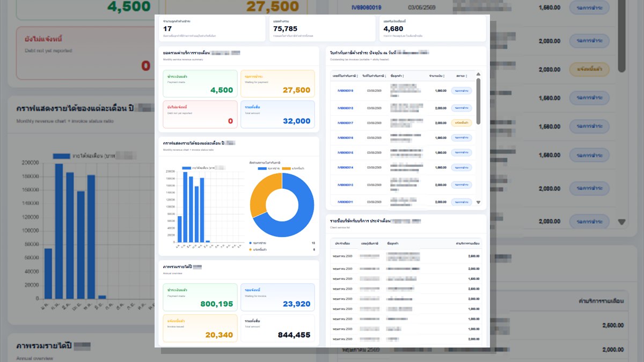
Task: Open invoice IV69060017
Action: (x=345, y=123)
